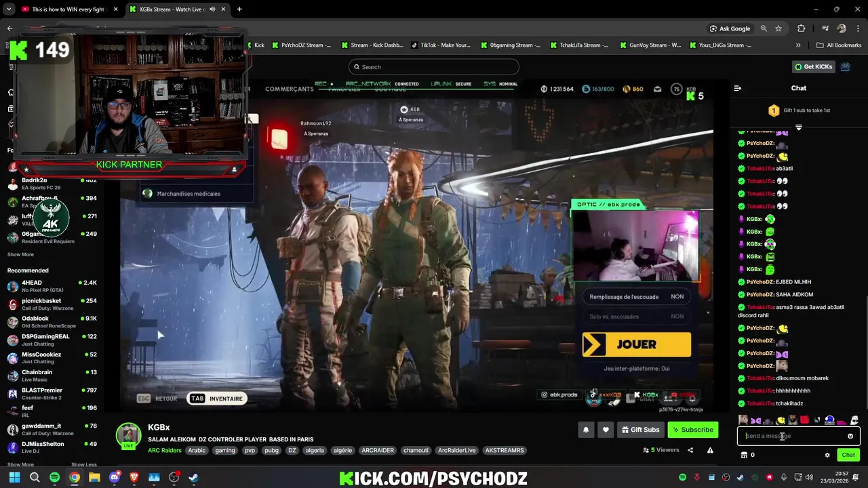Image resolution: width=868 pixels, height=488 pixels.
Task: Click the AKSTREAMRS tag
Action: (505, 451)
